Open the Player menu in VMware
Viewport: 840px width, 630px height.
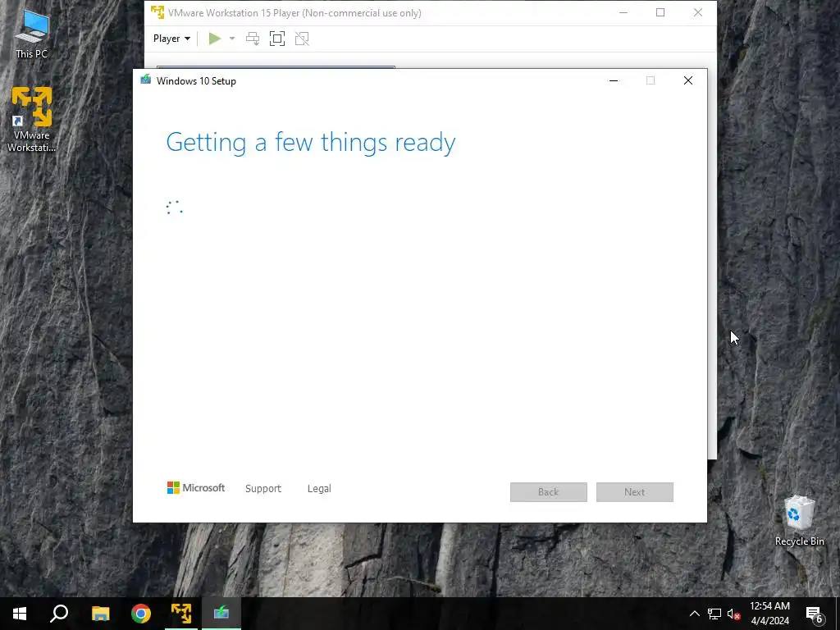(x=171, y=39)
